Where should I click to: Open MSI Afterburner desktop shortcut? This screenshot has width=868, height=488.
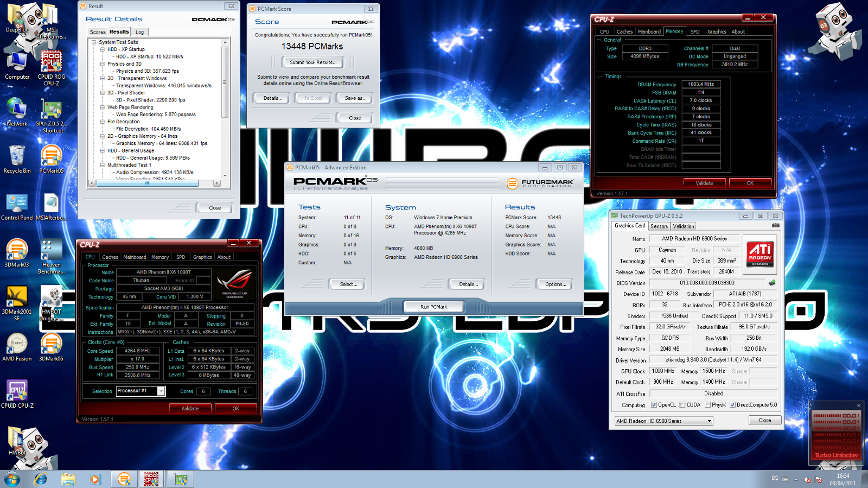click(51, 22)
